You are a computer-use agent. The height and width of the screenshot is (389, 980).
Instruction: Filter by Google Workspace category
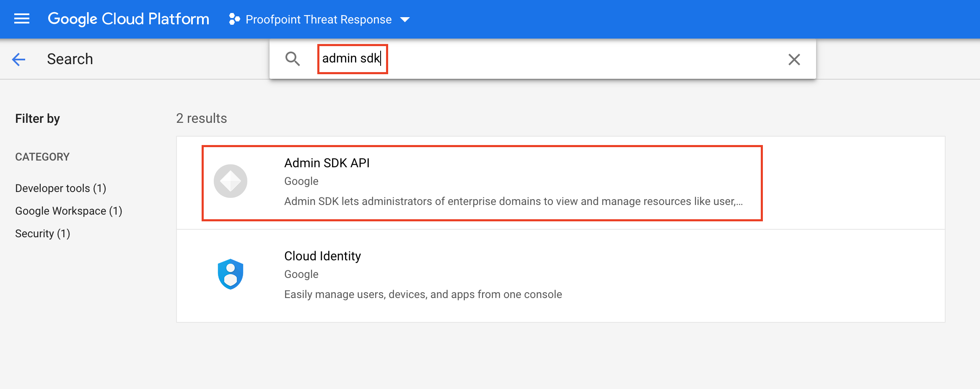69,211
